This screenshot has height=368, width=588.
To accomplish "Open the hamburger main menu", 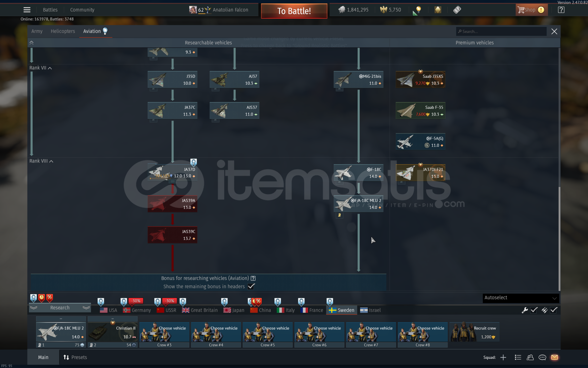I will (x=27, y=10).
